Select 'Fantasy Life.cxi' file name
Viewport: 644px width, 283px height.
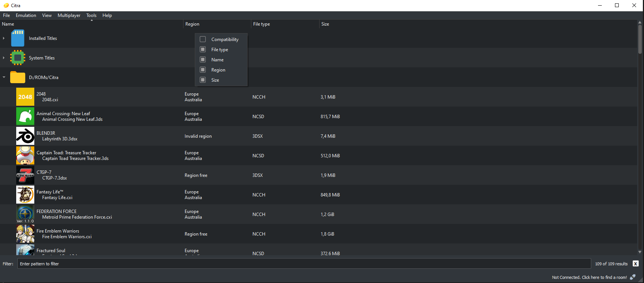57,198
